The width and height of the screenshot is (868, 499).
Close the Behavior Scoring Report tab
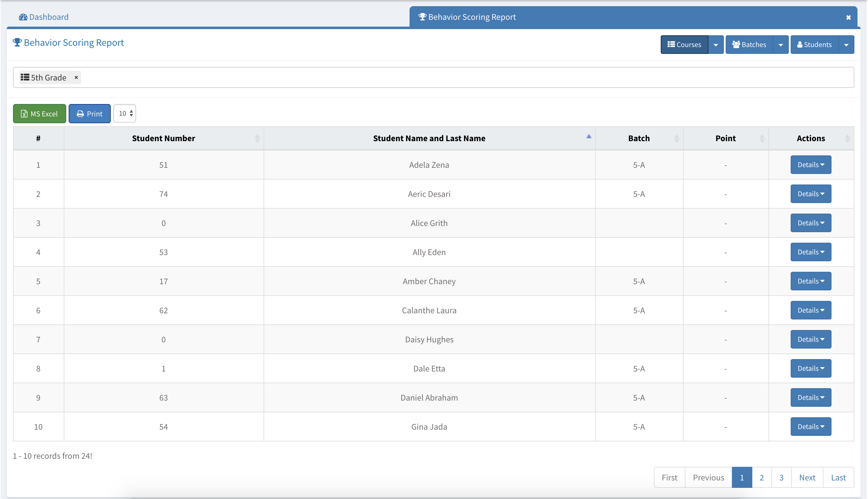tap(848, 17)
